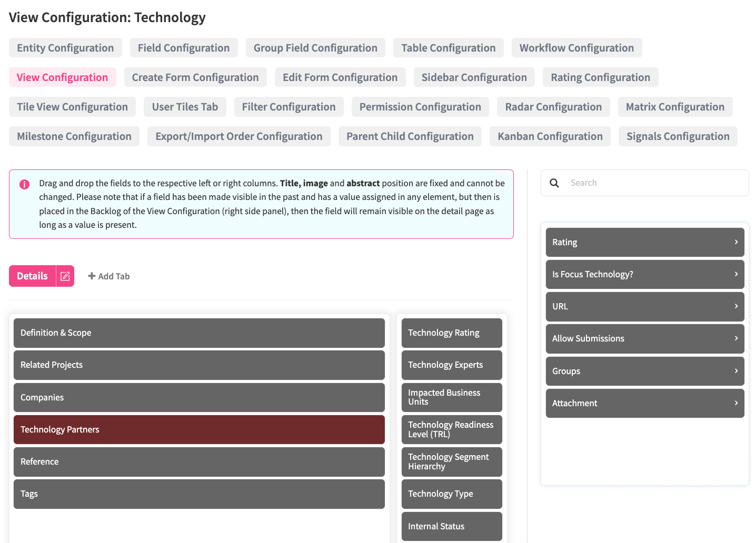Viewport: 756px width, 543px height.
Task: Expand the Rating field chevron
Action: (736, 242)
